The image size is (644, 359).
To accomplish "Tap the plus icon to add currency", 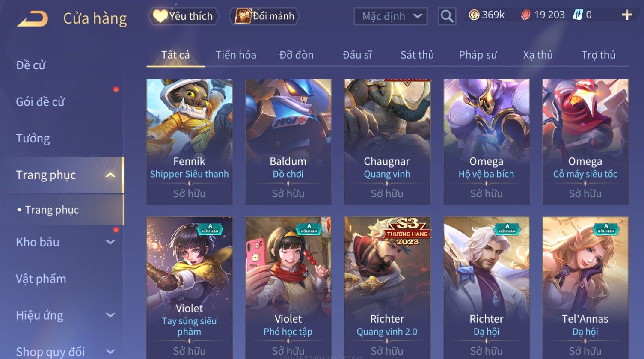I will (627, 15).
